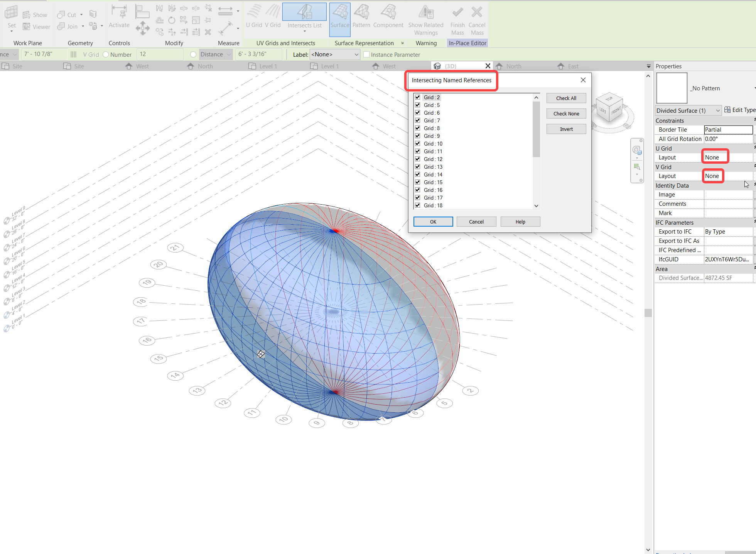Click the No Pattern preview swatch
This screenshot has width=756, height=554.
671,88
